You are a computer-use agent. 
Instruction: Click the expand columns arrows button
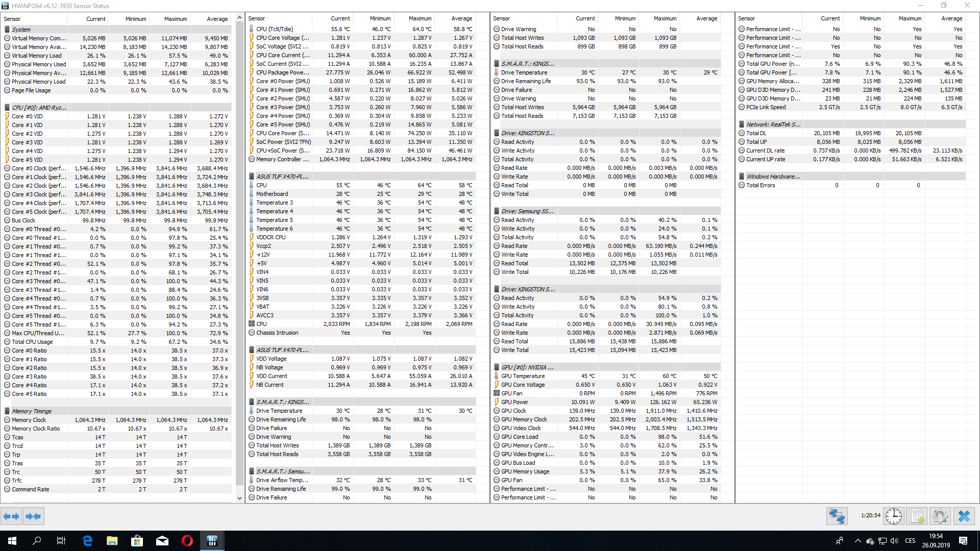(x=11, y=516)
